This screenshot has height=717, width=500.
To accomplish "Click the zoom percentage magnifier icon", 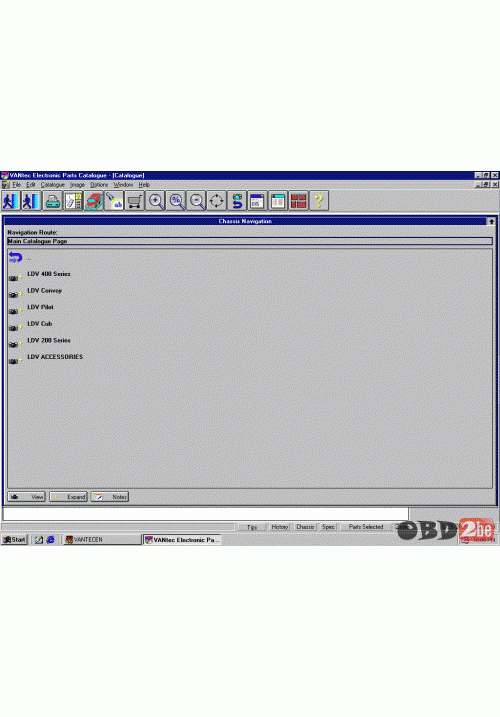I will [x=176, y=201].
